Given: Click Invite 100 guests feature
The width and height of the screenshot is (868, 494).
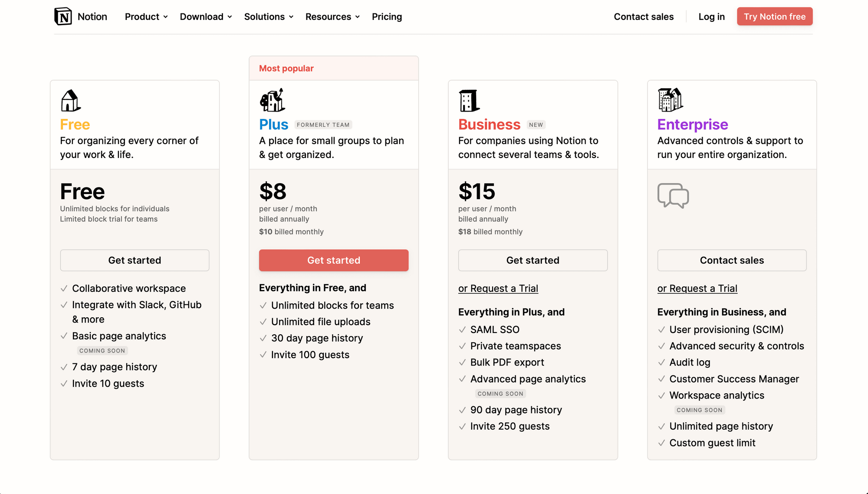Looking at the screenshot, I should [x=310, y=355].
